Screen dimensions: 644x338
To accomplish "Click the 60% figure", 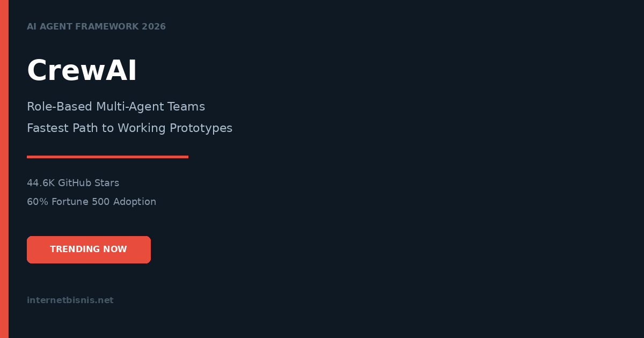I will pos(38,202).
